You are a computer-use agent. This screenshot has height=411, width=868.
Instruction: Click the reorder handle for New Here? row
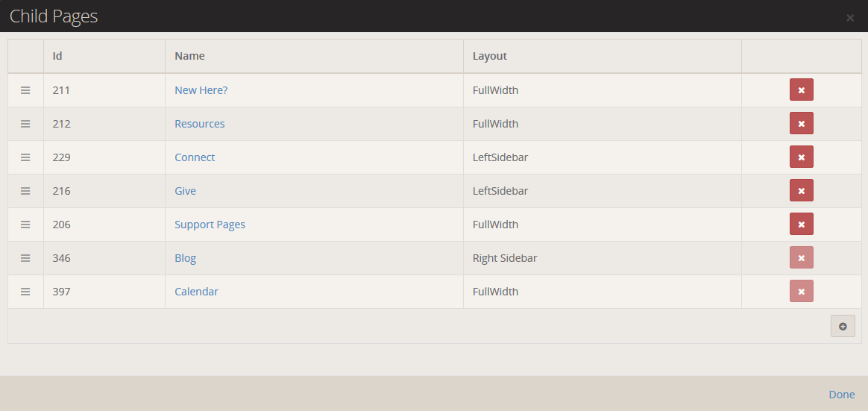pos(25,90)
